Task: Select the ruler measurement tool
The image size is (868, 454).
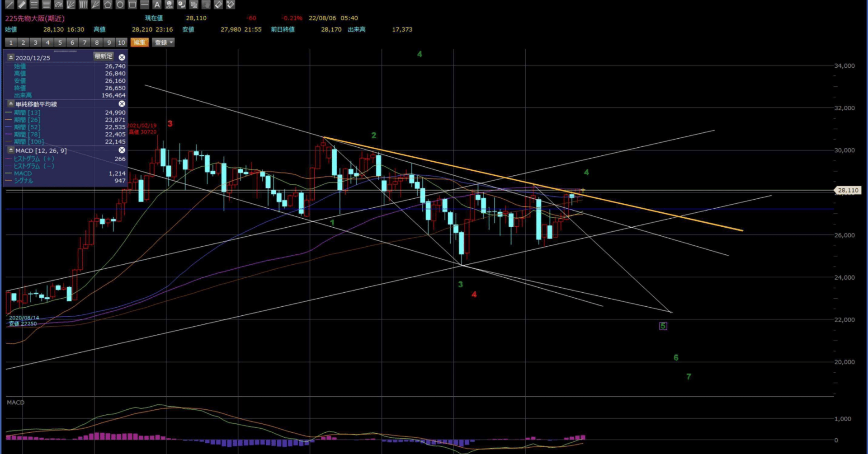Action: [22, 5]
